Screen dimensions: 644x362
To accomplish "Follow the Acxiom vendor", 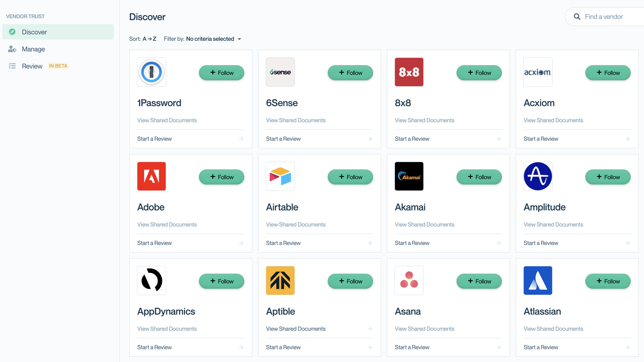I will [608, 73].
